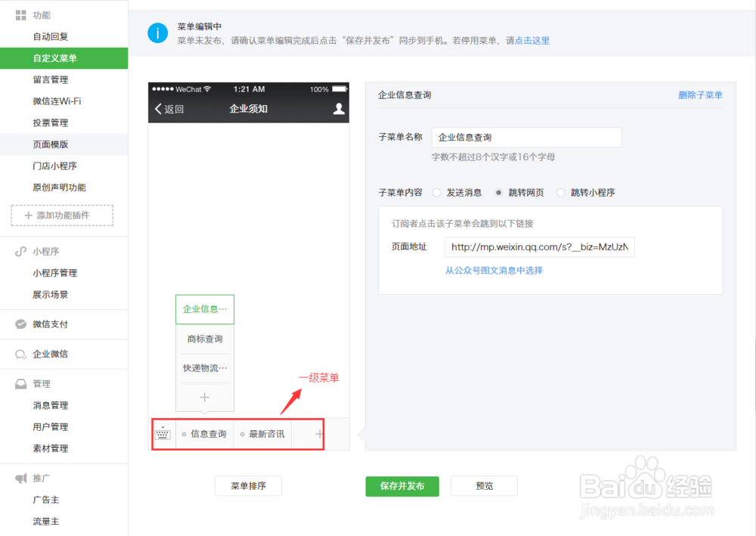Select the 最新咨讯 first-level menu
Screen dimensions: 756x536
click(262, 434)
